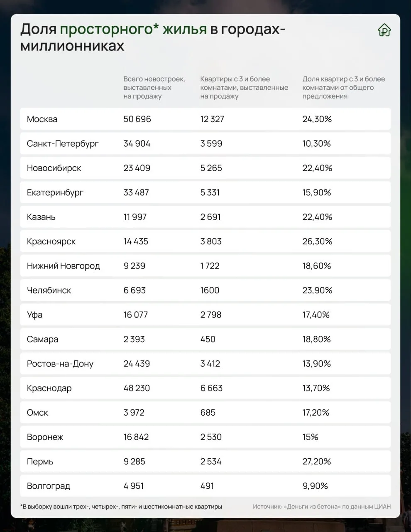Select the Казань row
This screenshot has height=532, width=411.
(205, 217)
